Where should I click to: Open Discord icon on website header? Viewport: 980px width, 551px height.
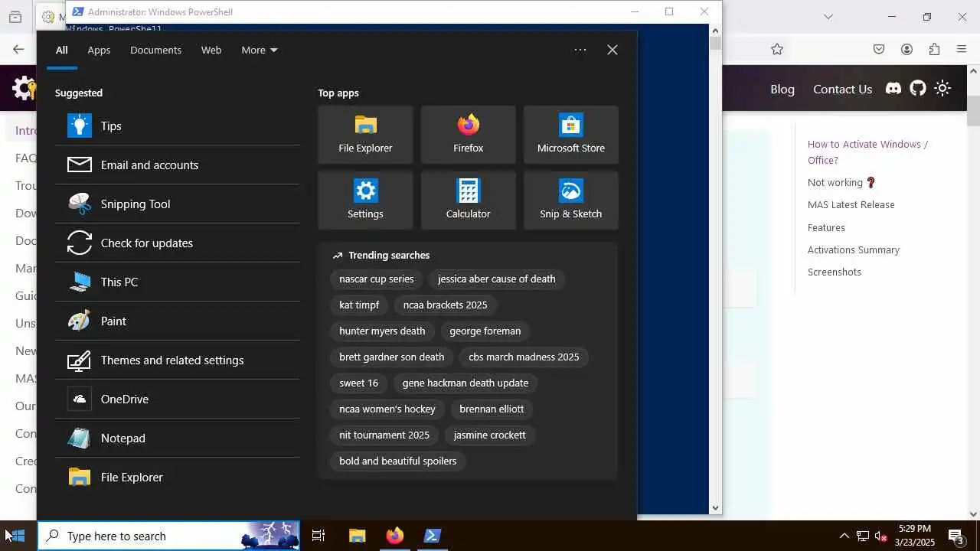tap(893, 88)
